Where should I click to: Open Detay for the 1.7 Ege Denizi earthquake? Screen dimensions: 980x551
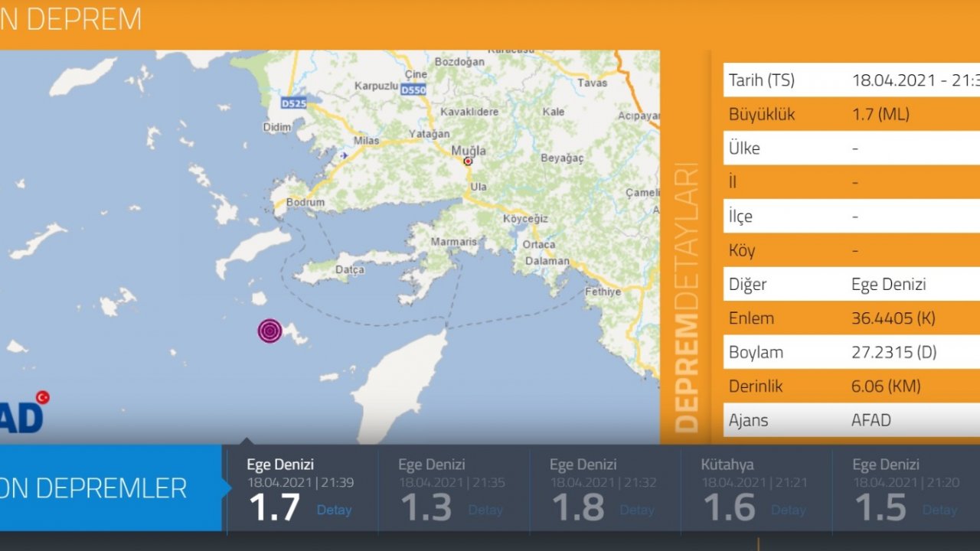point(334,510)
